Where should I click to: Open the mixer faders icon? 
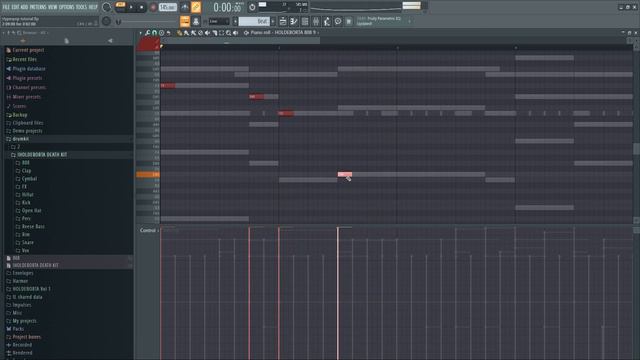(x=316, y=21)
